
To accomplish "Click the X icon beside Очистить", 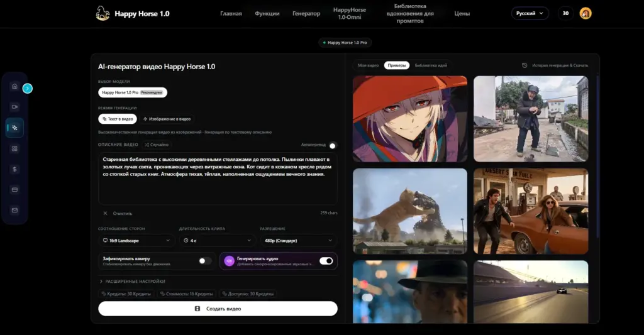I will 105,214.
